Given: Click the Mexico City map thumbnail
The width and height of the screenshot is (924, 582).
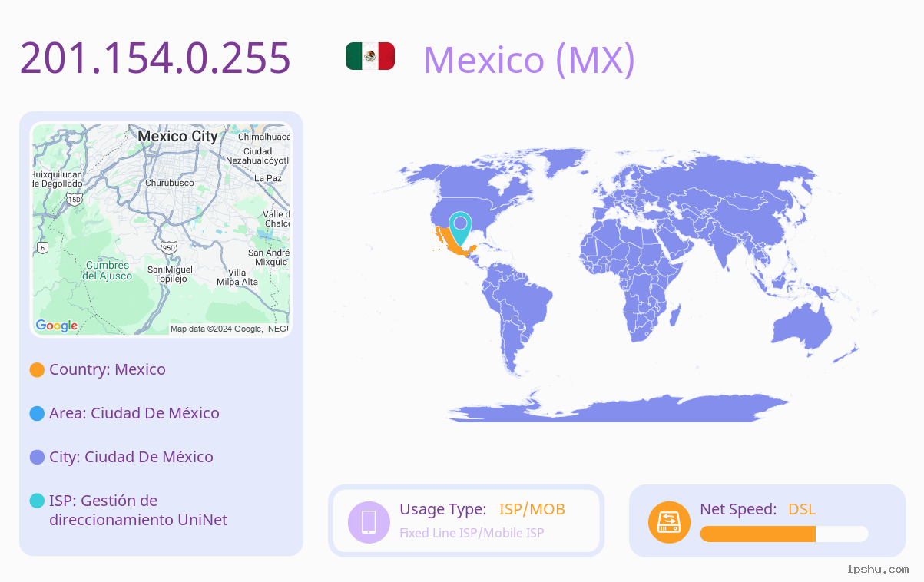Looking at the screenshot, I should tap(161, 230).
